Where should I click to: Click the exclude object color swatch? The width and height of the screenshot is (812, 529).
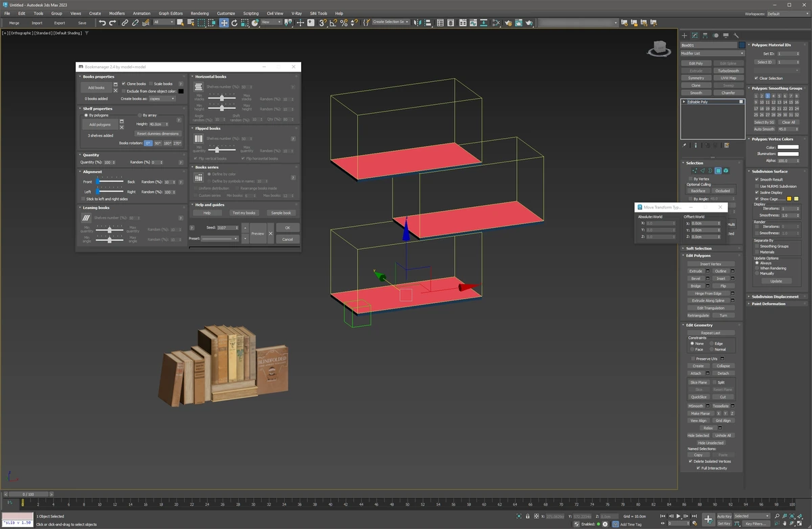pos(181,91)
